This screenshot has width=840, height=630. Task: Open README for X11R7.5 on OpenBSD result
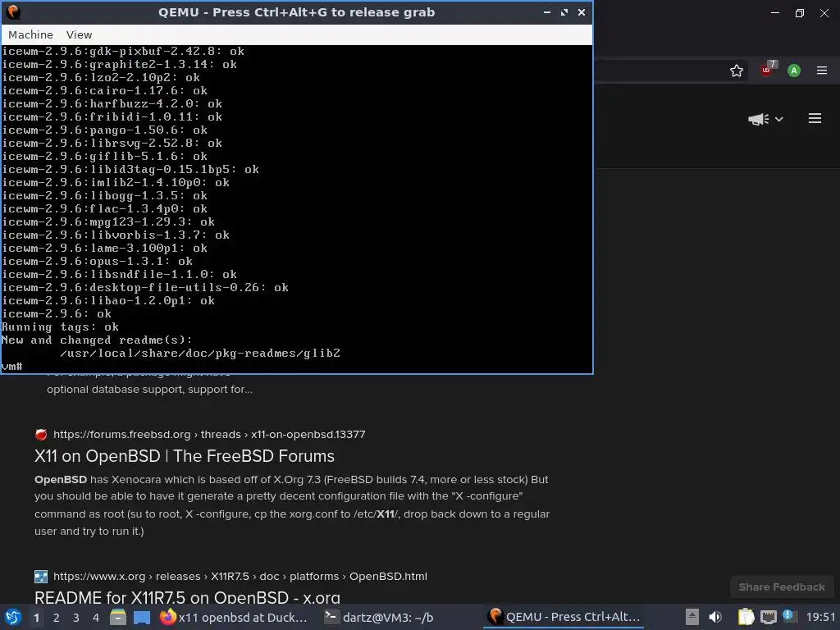(x=187, y=597)
